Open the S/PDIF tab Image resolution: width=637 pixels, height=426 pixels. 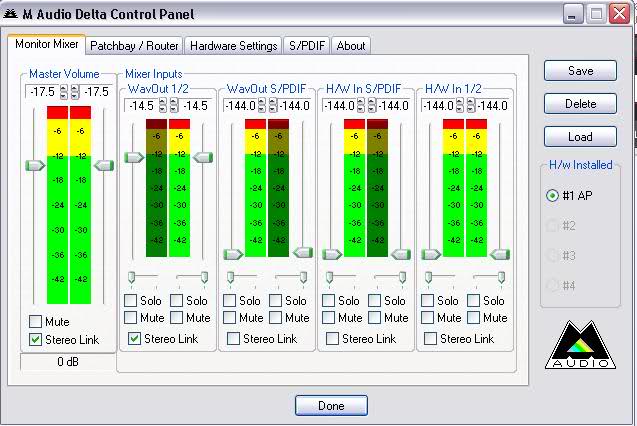(307, 45)
